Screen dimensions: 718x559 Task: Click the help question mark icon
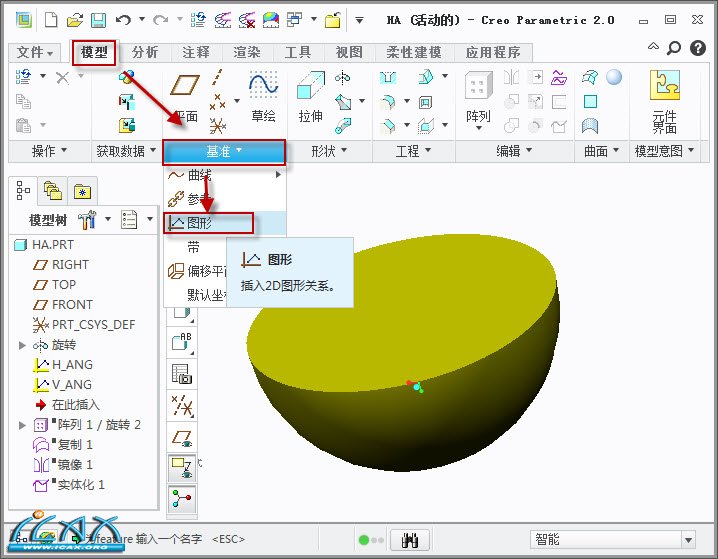(x=698, y=48)
